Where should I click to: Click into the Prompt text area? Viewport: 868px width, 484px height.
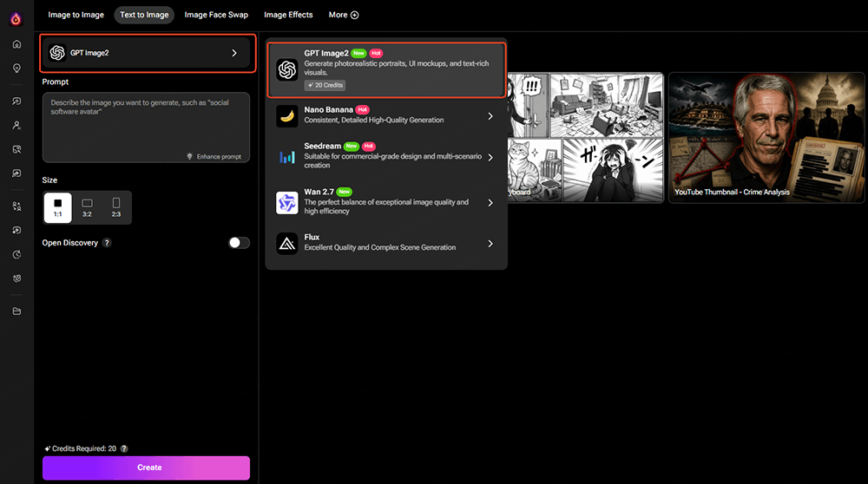(x=146, y=128)
